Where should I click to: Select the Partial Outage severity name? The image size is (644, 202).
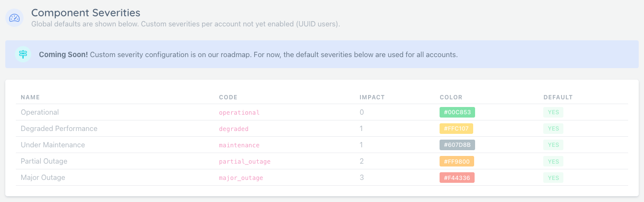coord(44,161)
